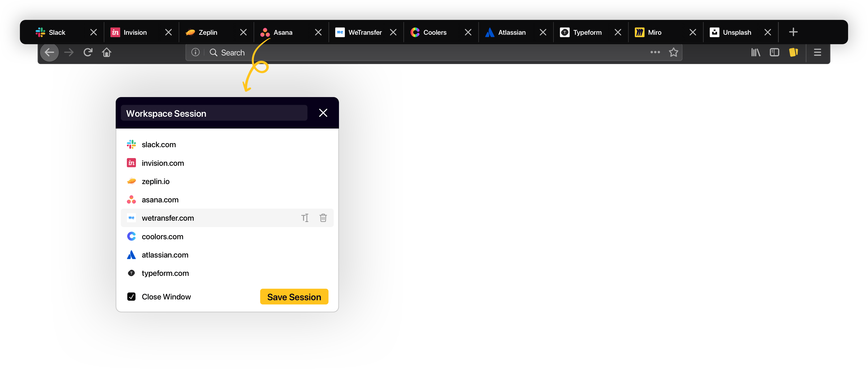Select zeplin.io in the session list
This screenshot has height=370, width=868.
click(227, 181)
